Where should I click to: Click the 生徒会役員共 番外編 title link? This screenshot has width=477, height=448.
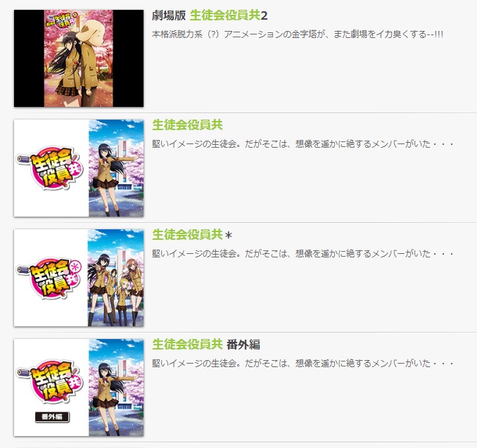pyautogui.click(x=206, y=345)
